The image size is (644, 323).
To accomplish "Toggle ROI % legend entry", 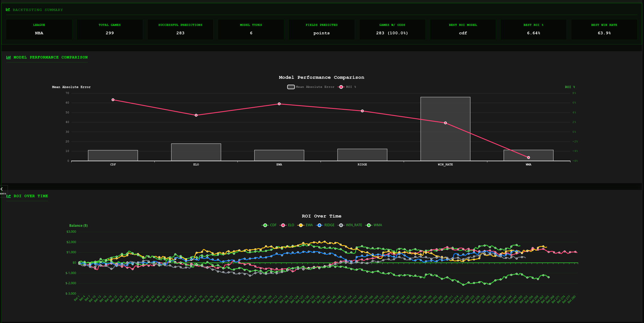I will tap(347, 87).
